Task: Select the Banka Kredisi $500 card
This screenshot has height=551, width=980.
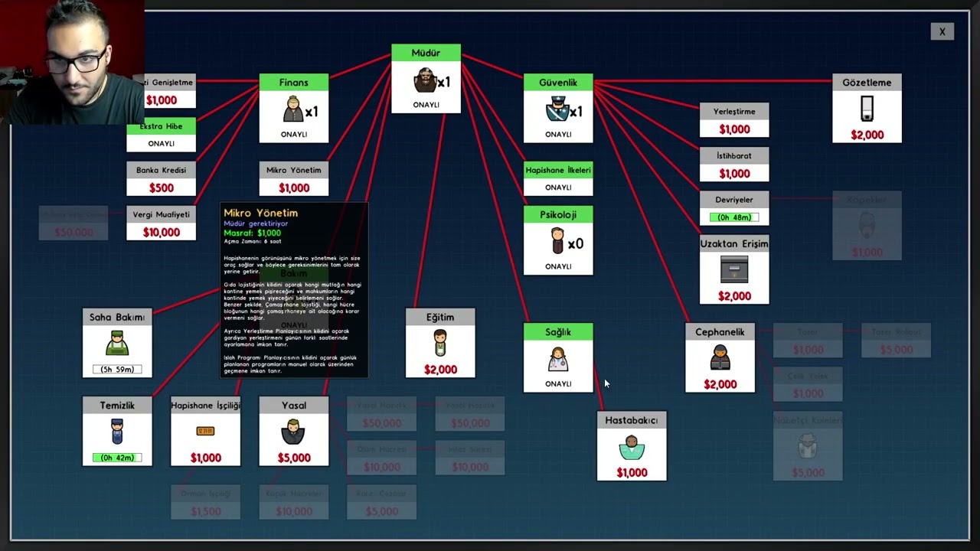Action: click(x=161, y=179)
